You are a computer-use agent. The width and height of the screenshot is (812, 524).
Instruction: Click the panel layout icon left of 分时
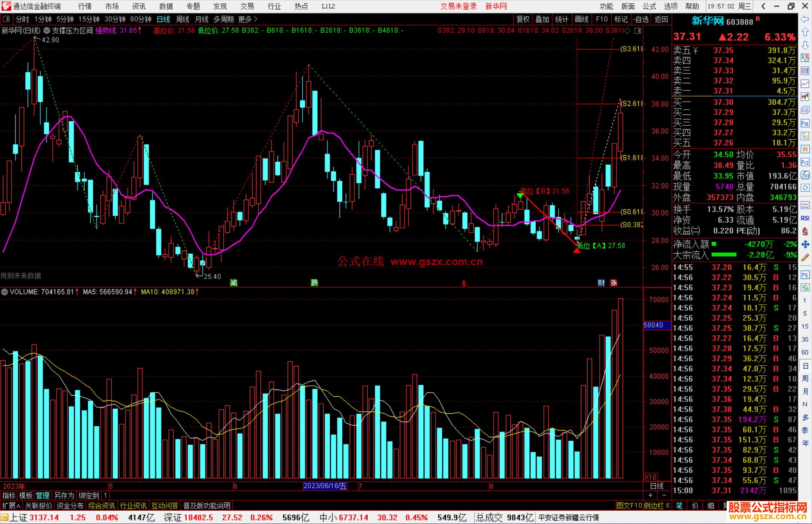coord(6,19)
